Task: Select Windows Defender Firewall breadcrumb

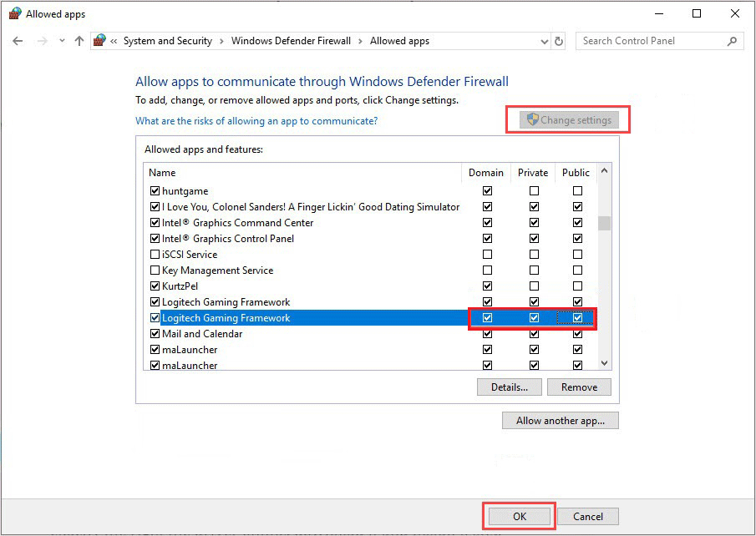Action: (x=291, y=41)
